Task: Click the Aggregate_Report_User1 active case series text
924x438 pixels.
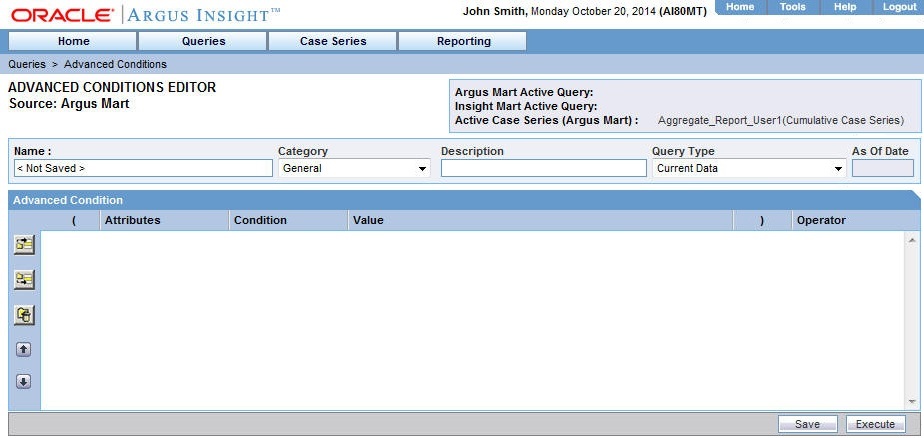Action: point(781,120)
